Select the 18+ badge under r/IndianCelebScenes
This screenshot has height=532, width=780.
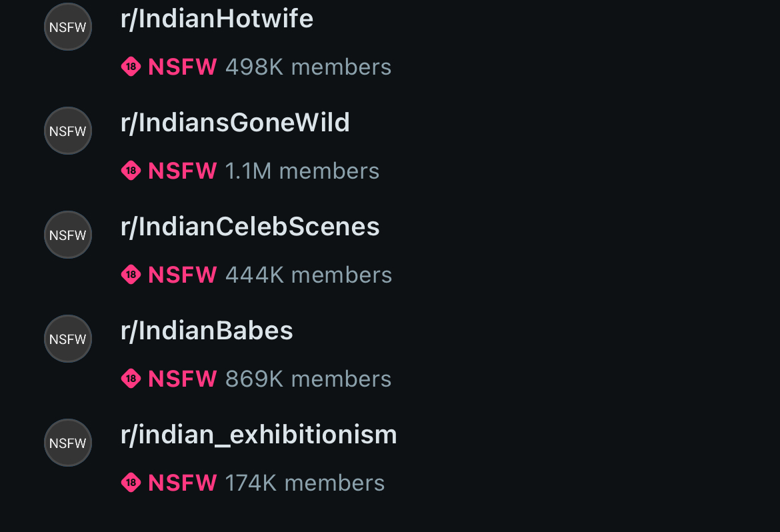(131, 275)
